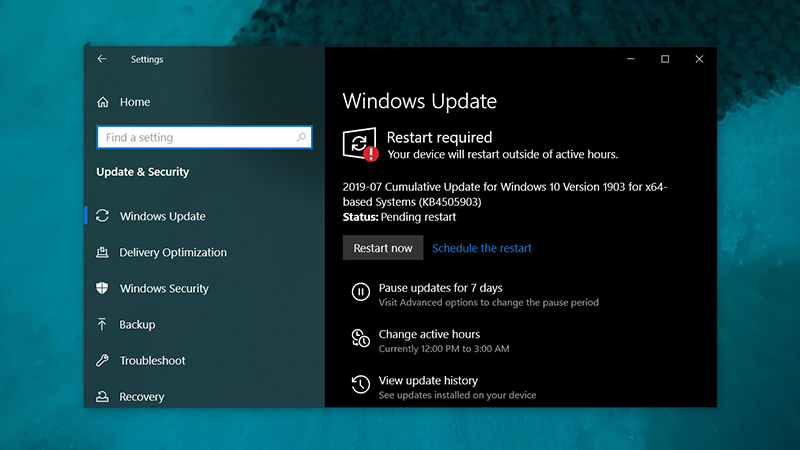Click the Status: Pending restart text

point(399,217)
